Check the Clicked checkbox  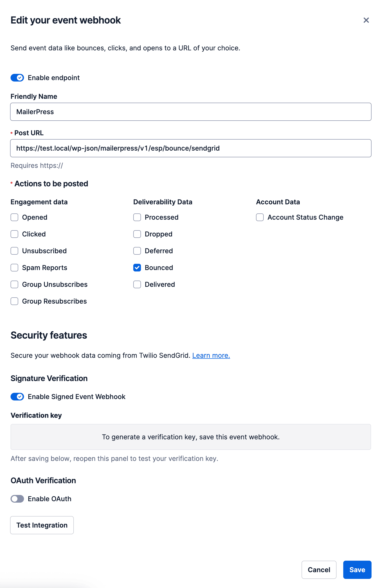coord(14,234)
